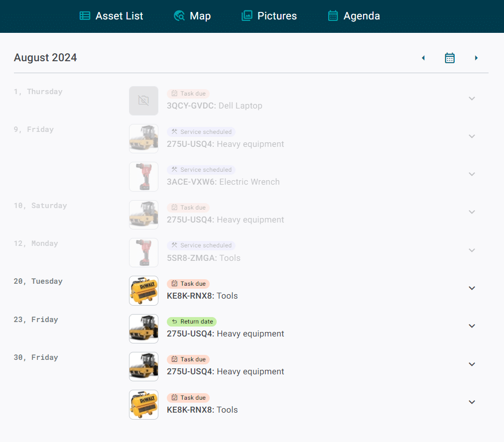Image resolution: width=504 pixels, height=442 pixels.
Task: Click the no-image placeholder icon for Dell Laptop
Action: 143,100
